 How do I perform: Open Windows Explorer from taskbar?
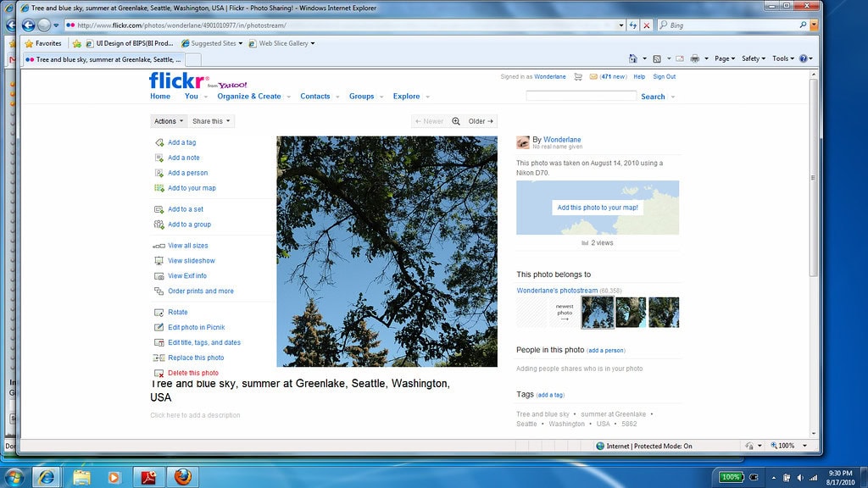pos(81,476)
